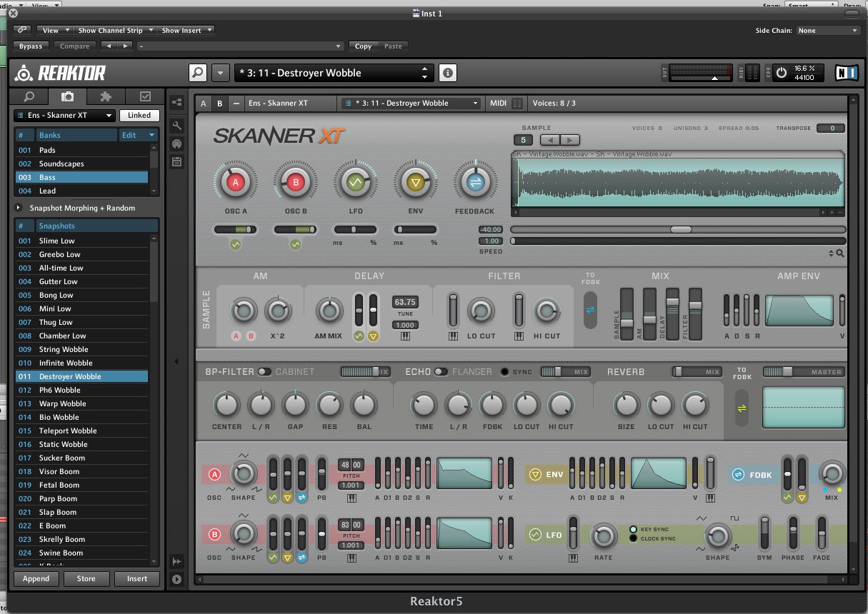
Task: Click the previous sample arrow button
Action: (549, 140)
